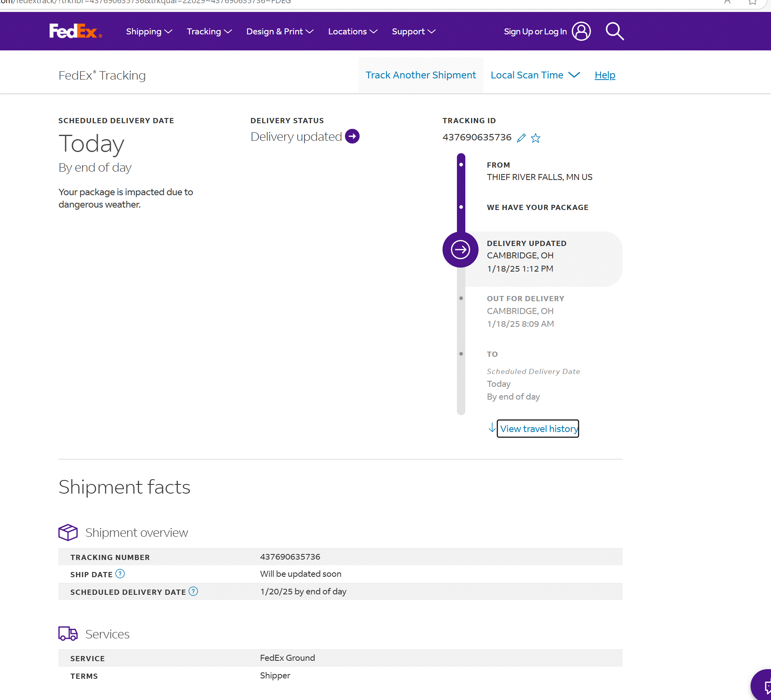This screenshot has width=771, height=700.
Task: Expand the Shipping menu
Action: click(149, 32)
